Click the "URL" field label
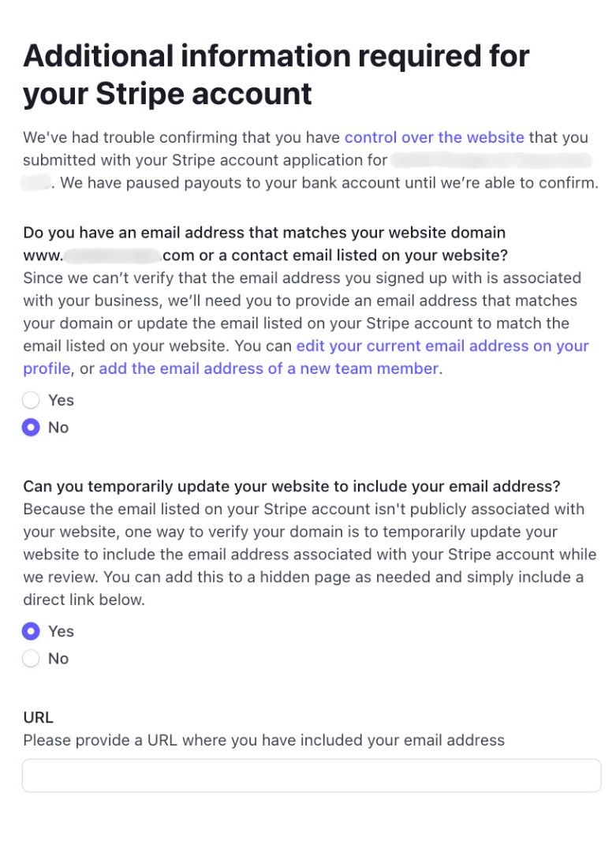Image resolution: width=616 pixels, height=852 pixels. pyautogui.click(x=38, y=717)
